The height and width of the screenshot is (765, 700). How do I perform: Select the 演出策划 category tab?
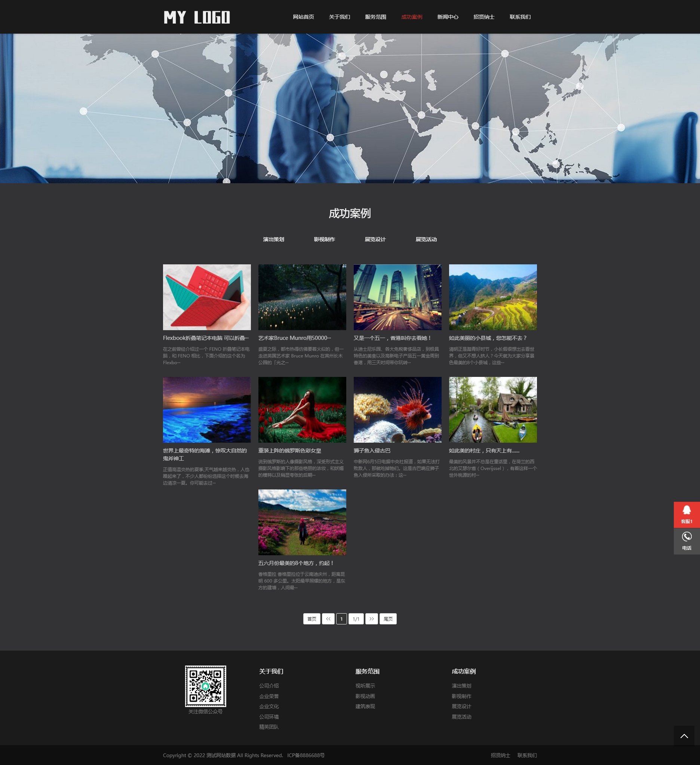tap(273, 239)
